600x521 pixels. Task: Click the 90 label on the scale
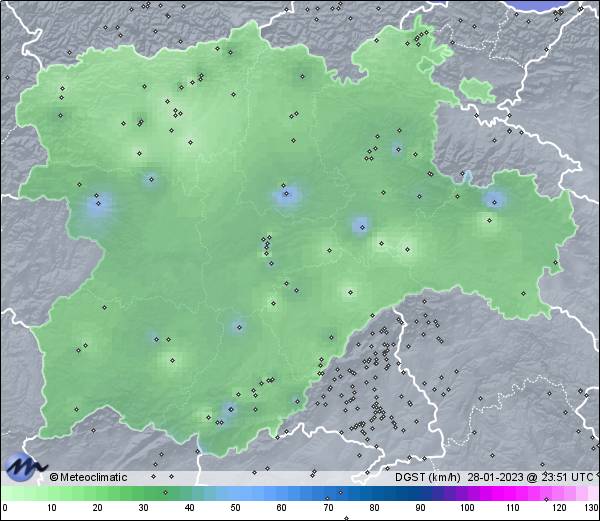click(420, 508)
